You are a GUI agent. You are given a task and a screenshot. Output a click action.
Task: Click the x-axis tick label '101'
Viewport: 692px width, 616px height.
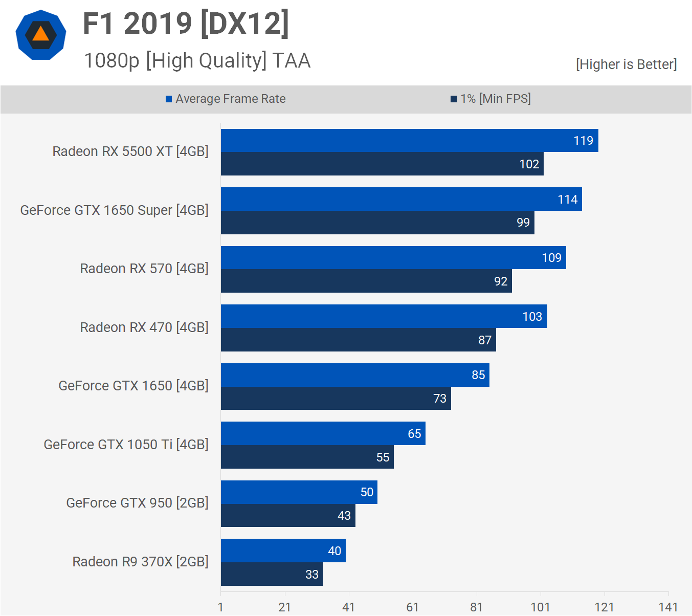point(540,607)
